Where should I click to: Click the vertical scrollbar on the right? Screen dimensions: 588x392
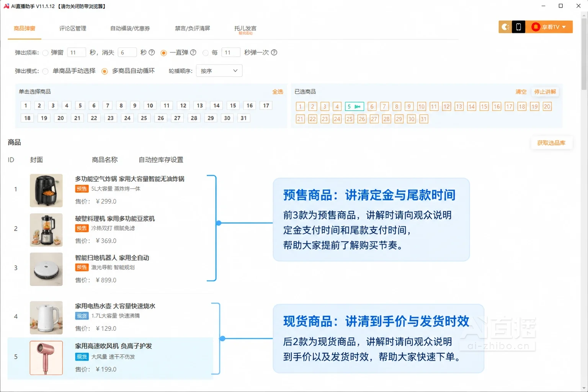coord(584,54)
